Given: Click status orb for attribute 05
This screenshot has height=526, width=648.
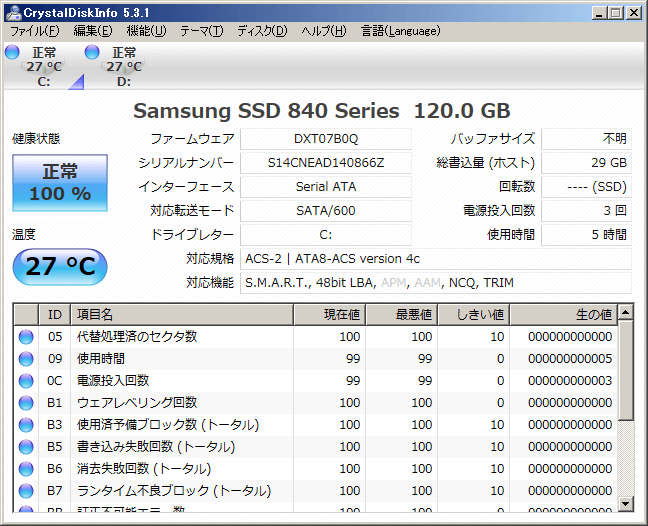Looking at the screenshot, I should pos(26,337).
